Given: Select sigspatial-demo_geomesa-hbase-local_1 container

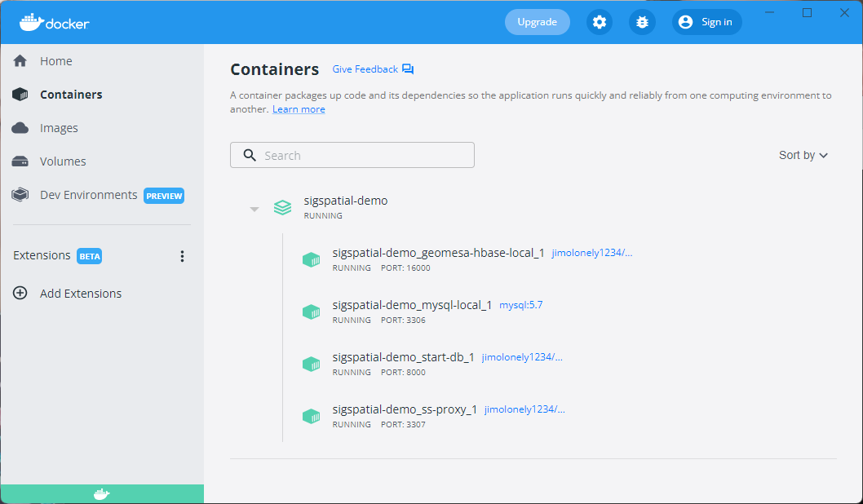Looking at the screenshot, I should pos(438,253).
